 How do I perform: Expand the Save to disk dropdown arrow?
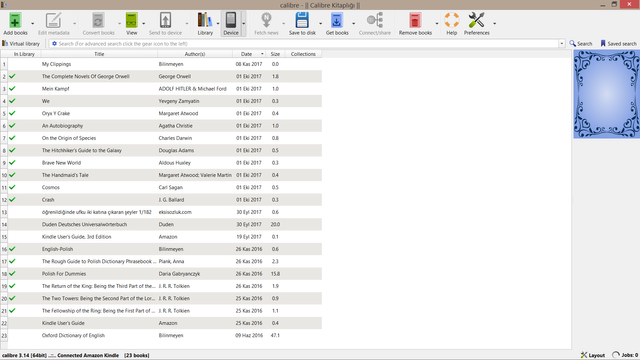(x=320, y=24)
